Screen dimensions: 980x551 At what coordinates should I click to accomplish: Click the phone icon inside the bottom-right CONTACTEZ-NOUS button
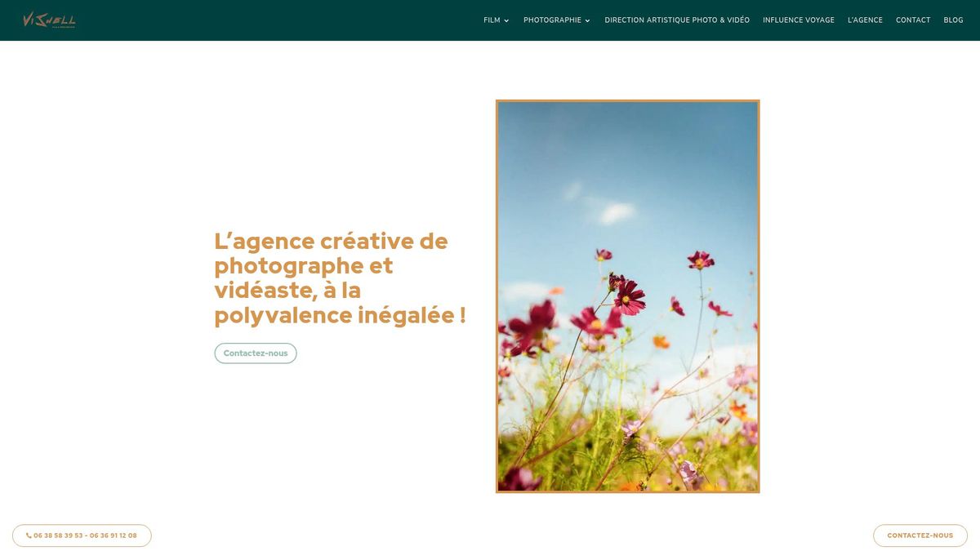[x=886, y=534]
